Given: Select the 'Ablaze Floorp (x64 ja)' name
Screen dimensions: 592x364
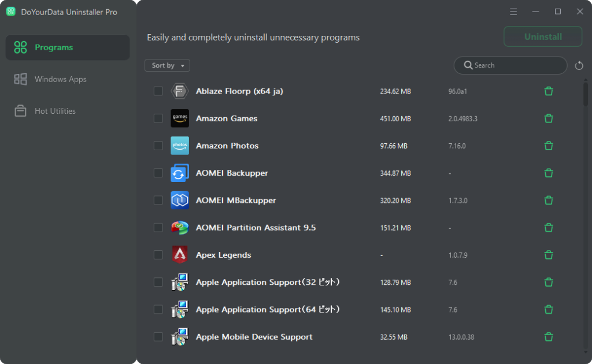Looking at the screenshot, I should 239,91.
